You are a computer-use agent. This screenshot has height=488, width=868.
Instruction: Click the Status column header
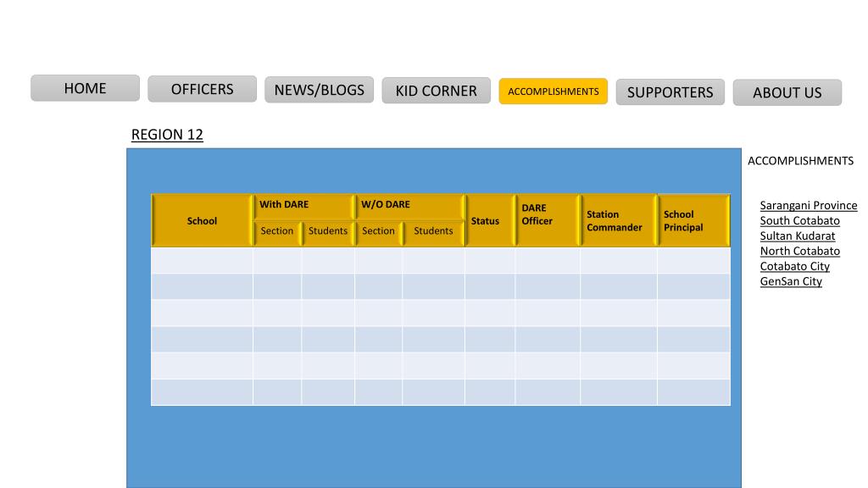point(490,221)
